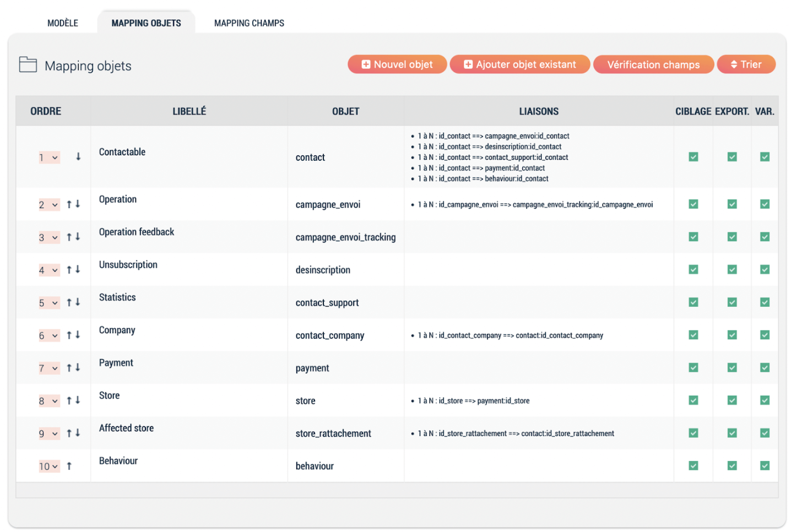The width and height of the screenshot is (791, 532).
Task: Toggle Ciblage checkbox for desinscription
Action: [694, 270]
